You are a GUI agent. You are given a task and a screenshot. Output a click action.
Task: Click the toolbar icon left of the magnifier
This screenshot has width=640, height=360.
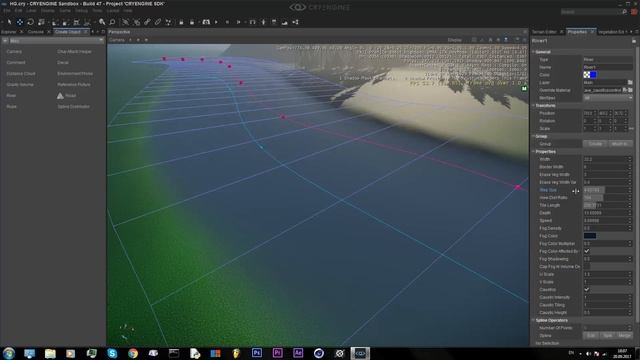click(x=102, y=22)
